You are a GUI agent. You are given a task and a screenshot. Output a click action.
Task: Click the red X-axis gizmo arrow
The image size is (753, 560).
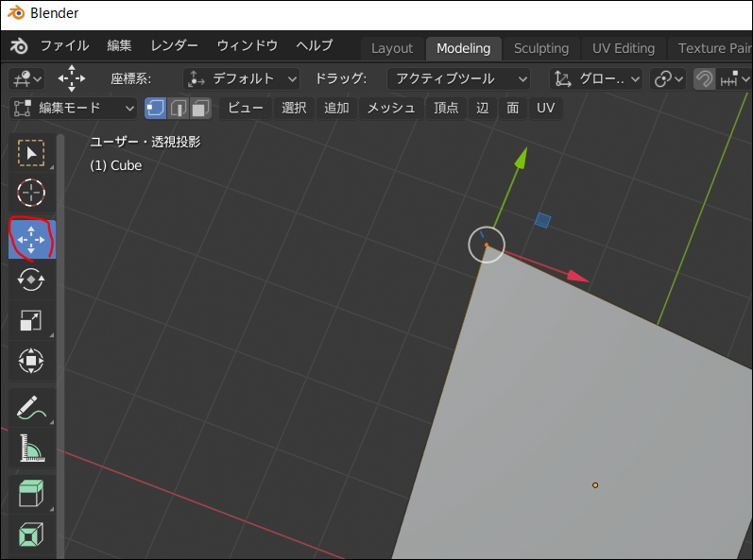coord(577,276)
